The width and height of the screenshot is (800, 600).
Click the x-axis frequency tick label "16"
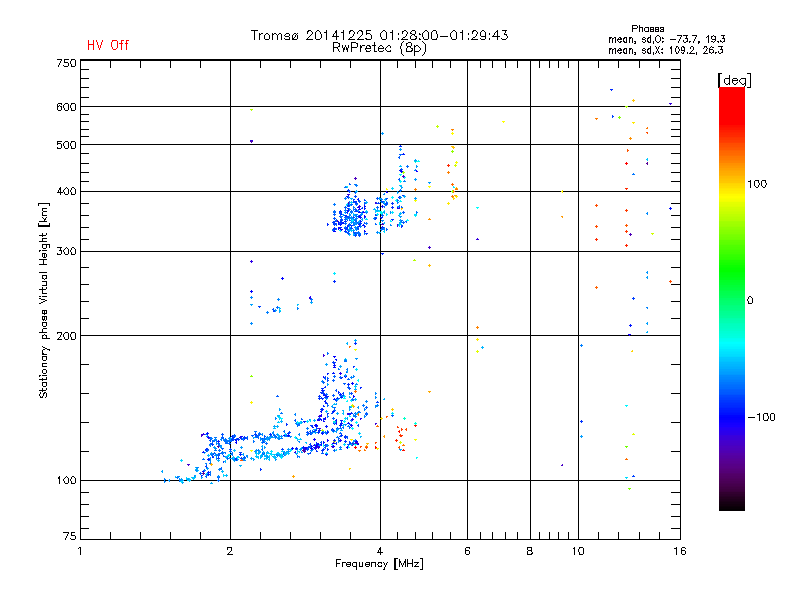coord(680,551)
